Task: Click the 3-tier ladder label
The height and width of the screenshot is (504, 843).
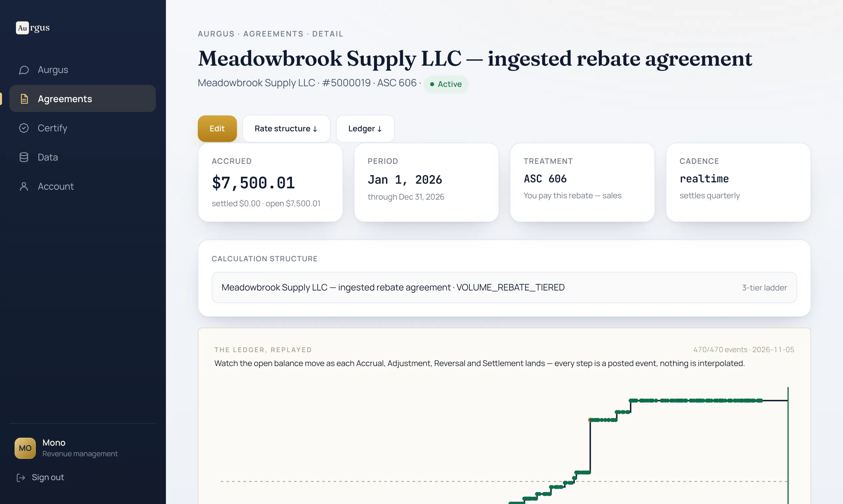Action: [764, 288]
